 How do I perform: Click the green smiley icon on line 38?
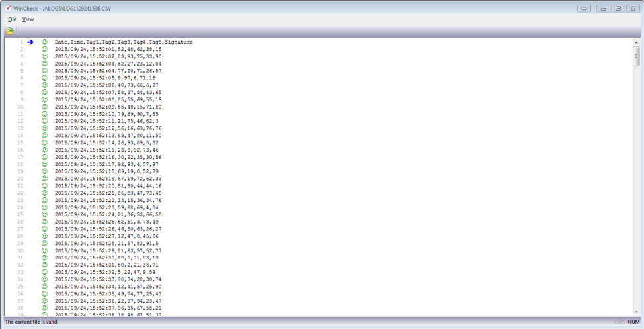point(44,308)
